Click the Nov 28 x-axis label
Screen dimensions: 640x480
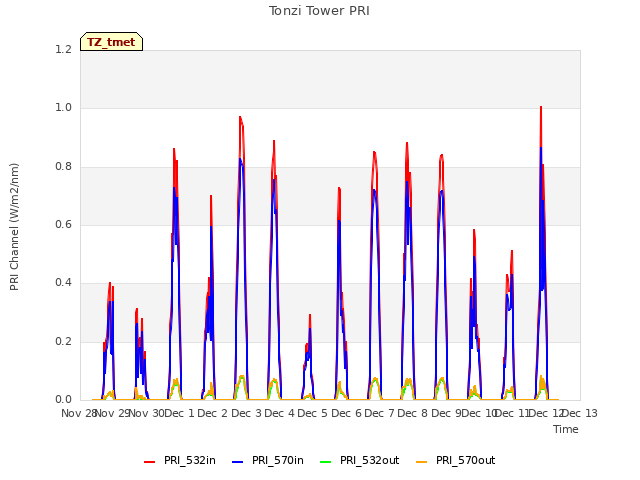pyautogui.click(x=79, y=413)
